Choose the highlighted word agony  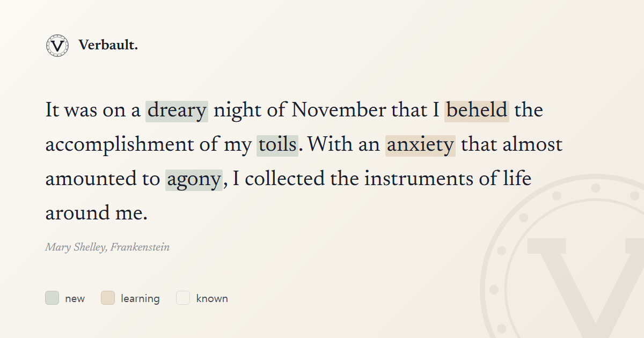[194, 180]
